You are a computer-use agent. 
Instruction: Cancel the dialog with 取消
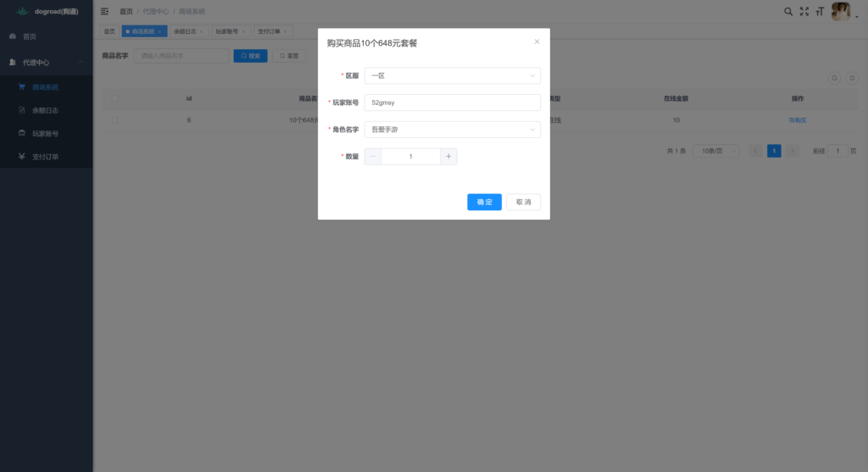click(523, 202)
